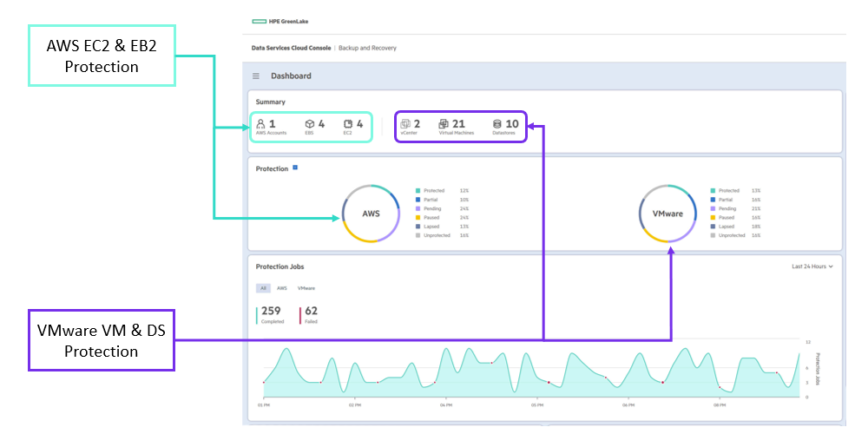Click the Dashboard page title
Viewport: 868px width, 447px height.
(291, 76)
